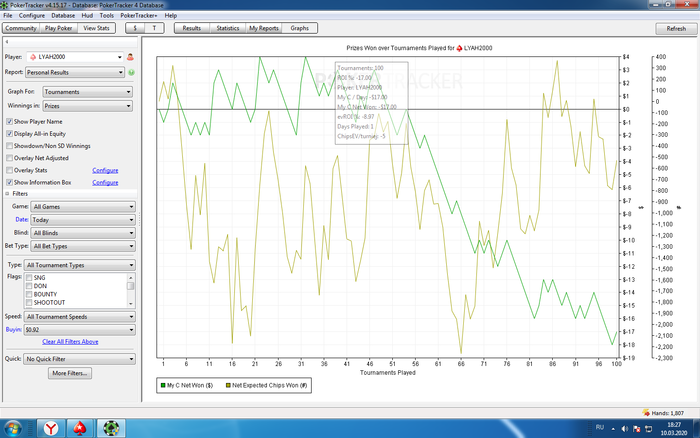Open the Blind filter dropdown
Image resolution: width=700 pixels, height=438 pixels.
coord(83,233)
